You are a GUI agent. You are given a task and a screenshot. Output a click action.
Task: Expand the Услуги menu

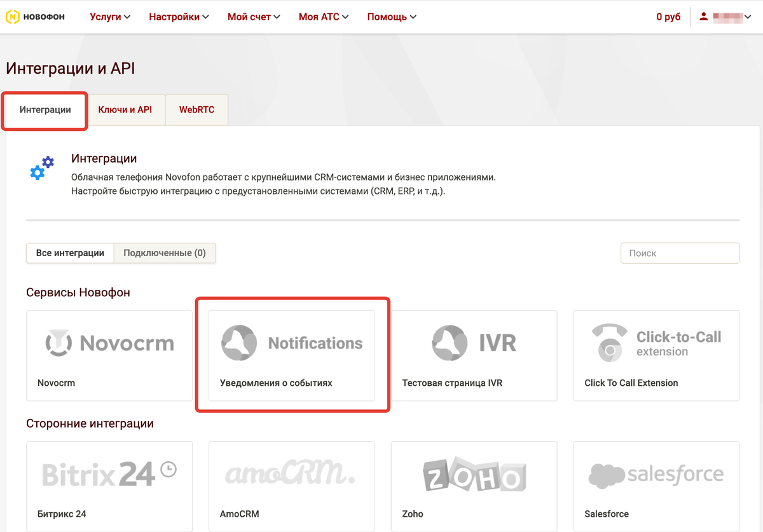pos(110,17)
